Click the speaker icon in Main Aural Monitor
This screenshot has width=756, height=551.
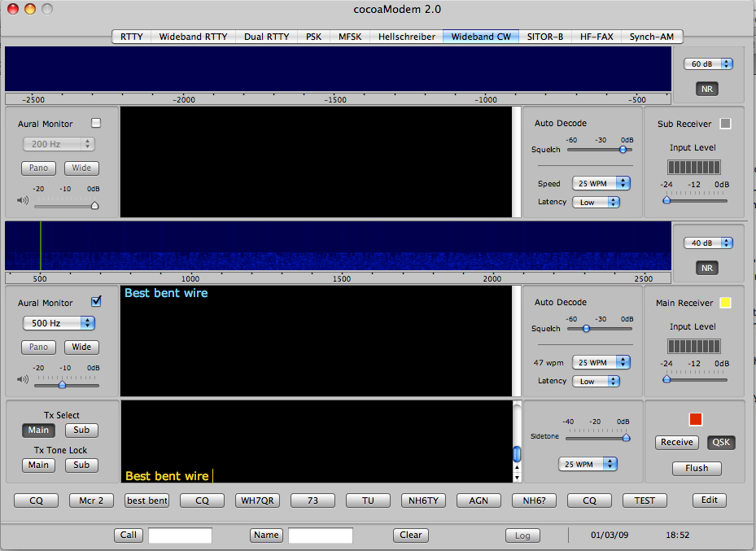(x=23, y=379)
